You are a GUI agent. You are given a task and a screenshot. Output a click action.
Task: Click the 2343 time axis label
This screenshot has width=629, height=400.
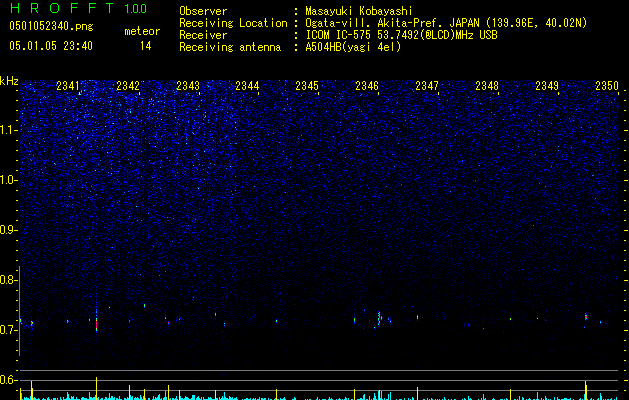188,85
